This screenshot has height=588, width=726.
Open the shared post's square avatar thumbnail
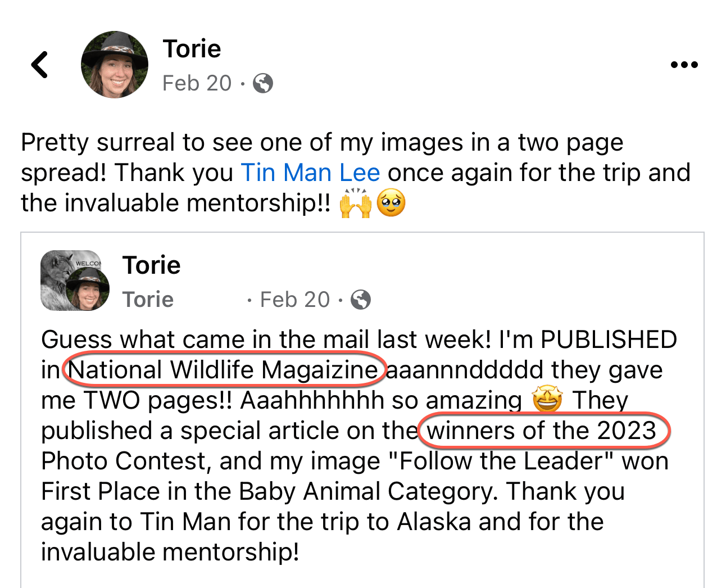tap(75, 281)
